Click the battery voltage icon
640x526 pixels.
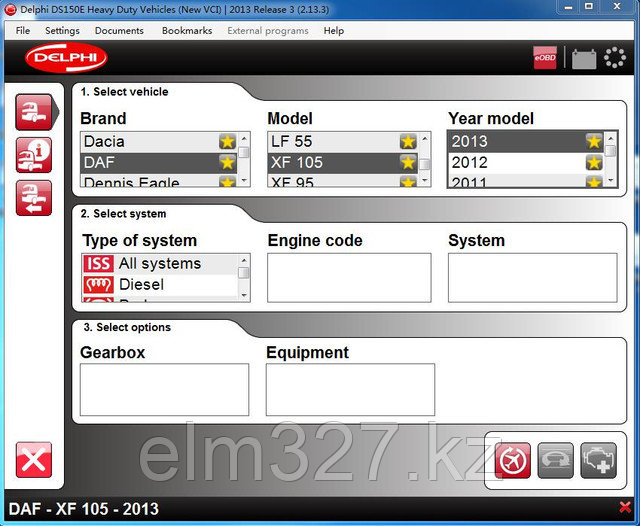(584, 58)
